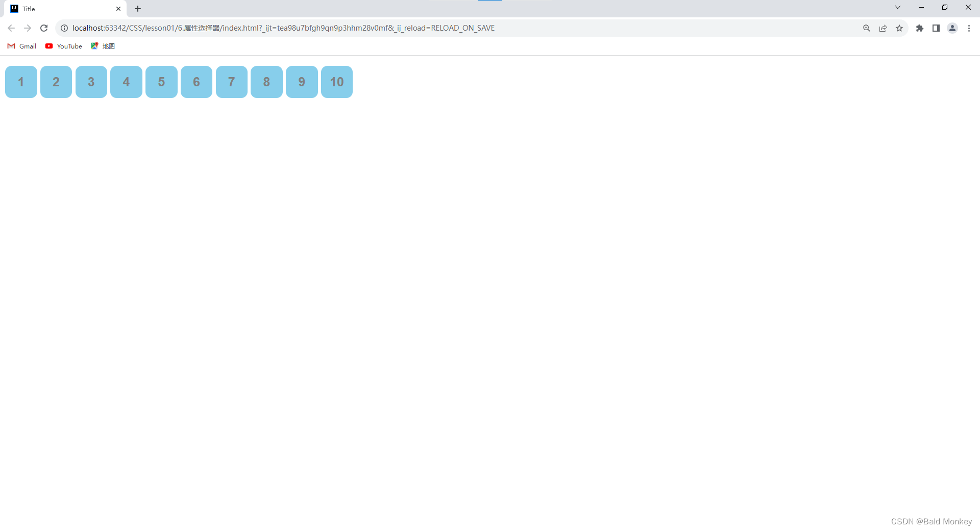Image resolution: width=980 pixels, height=531 pixels.
Task: View site information icon in address bar
Action: click(64, 28)
